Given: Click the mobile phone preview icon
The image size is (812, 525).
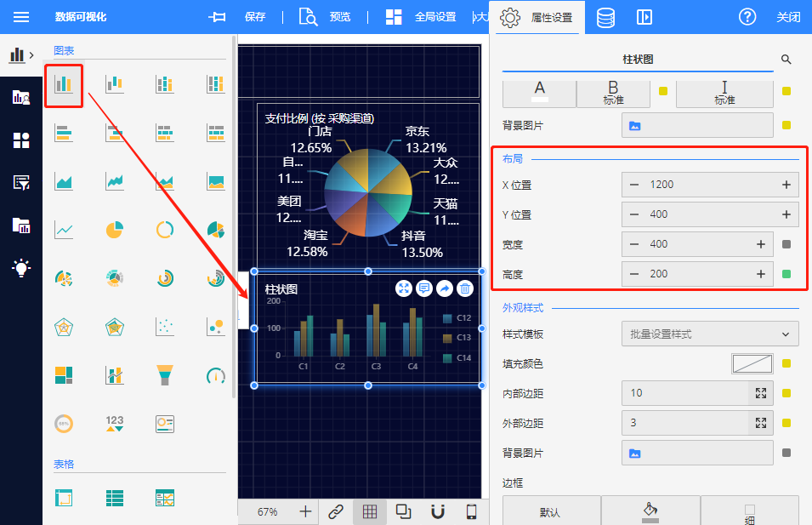Looking at the screenshot, I should click(x=471, y=511).
